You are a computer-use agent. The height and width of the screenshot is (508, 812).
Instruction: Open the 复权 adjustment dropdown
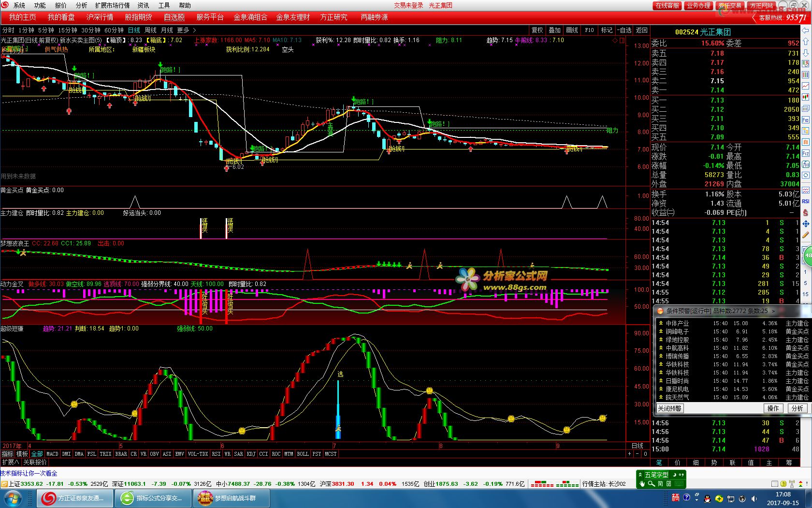point(537,30)
